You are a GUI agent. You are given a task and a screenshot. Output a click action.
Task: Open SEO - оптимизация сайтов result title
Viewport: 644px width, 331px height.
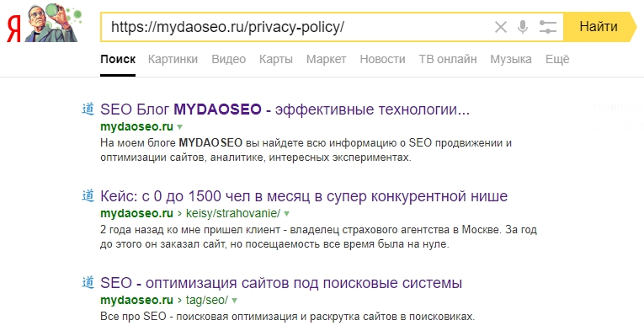pyautogui.click(x=281, y=283)
